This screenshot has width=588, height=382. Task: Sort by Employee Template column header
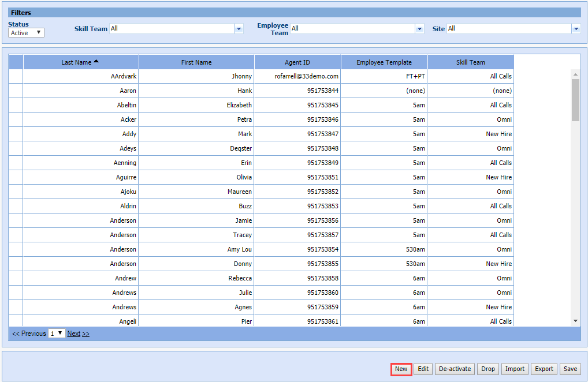[x=384, y=62]
